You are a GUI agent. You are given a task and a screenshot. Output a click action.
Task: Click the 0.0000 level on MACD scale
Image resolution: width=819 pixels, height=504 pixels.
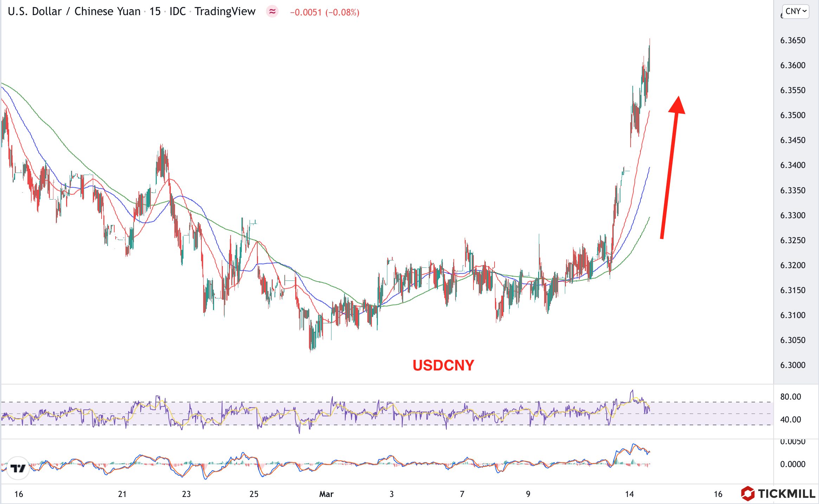(x=793, y=464)
